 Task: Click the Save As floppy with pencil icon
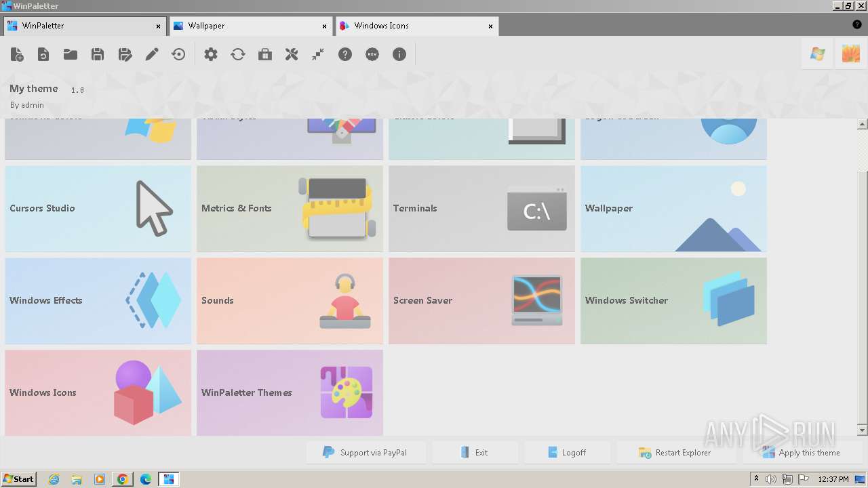tap(125, 54)
